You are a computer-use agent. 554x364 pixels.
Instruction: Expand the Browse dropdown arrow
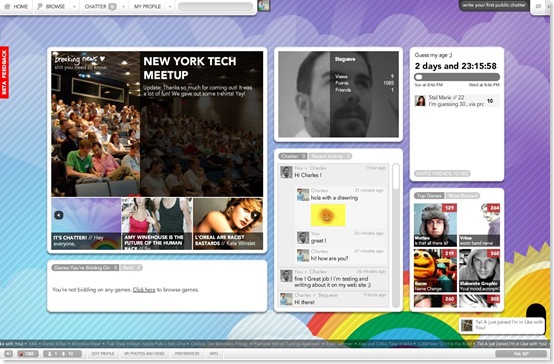tap(74, 7)
